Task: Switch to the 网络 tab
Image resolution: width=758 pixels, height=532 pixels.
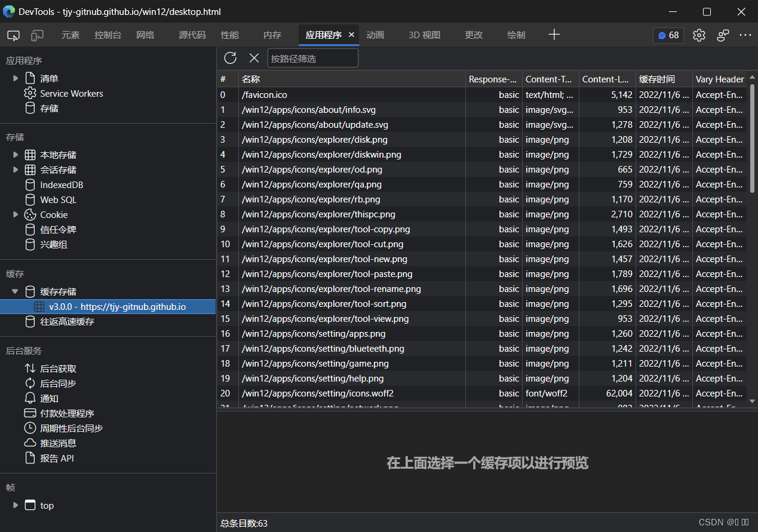Action: click(x=145, y=35)
